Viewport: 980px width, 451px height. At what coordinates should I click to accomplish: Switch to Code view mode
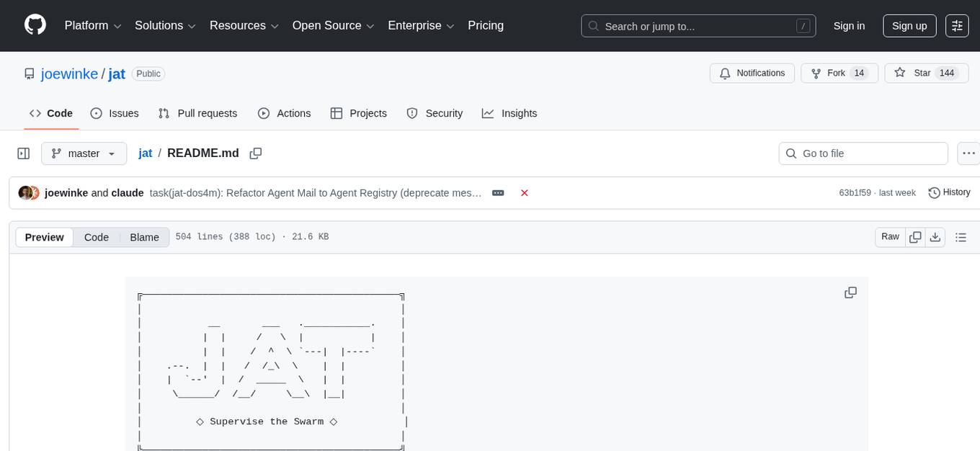coord(97,237)
